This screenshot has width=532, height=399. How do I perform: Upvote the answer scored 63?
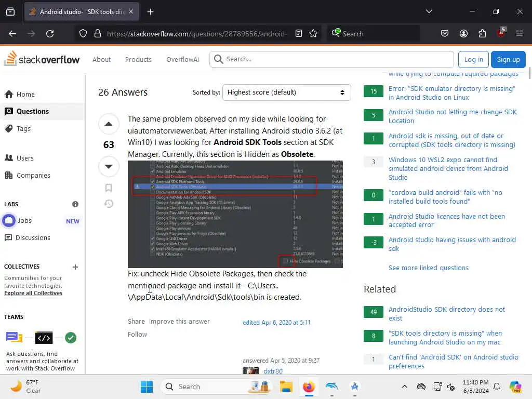[109, 124]
